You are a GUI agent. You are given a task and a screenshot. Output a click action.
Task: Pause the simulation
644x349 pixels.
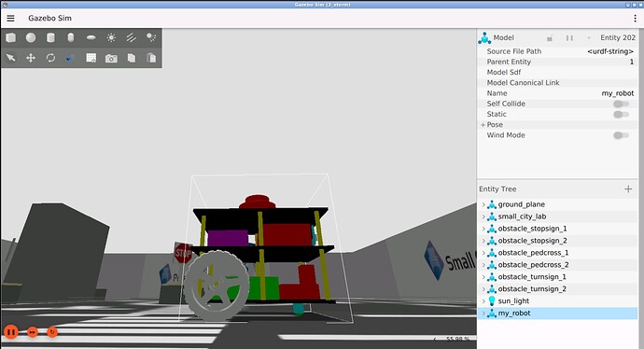pos(11,332)
